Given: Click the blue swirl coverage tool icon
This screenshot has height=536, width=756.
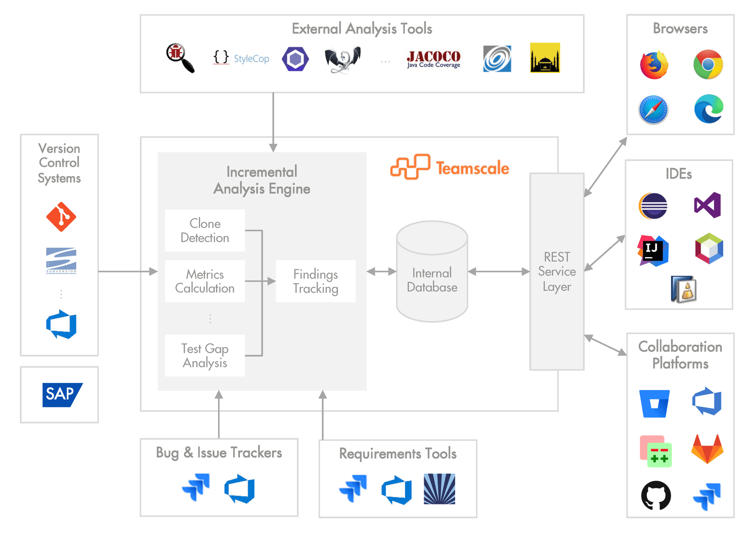Looking at the screenshot, I should [x=497, y=59].
